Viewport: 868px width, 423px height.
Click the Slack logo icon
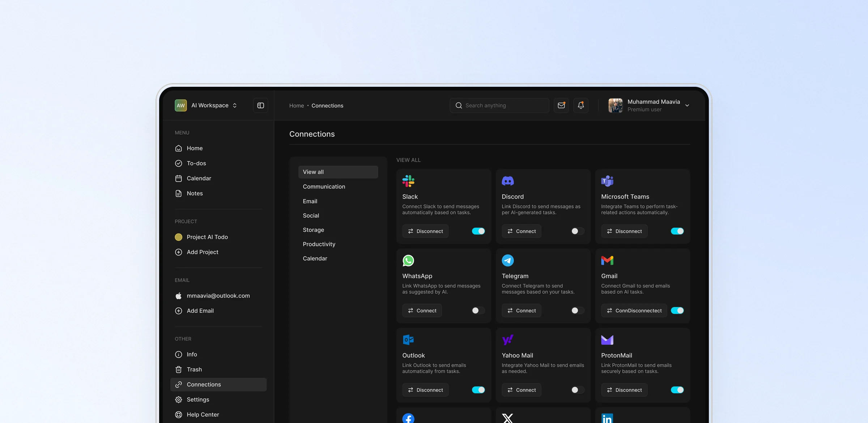408,181
